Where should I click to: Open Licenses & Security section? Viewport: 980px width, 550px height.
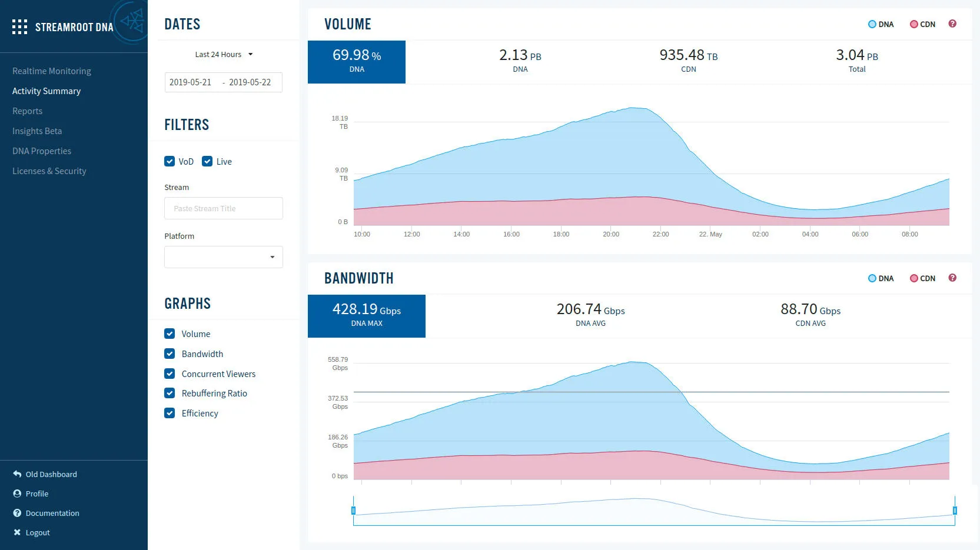[x=49, y=171]
